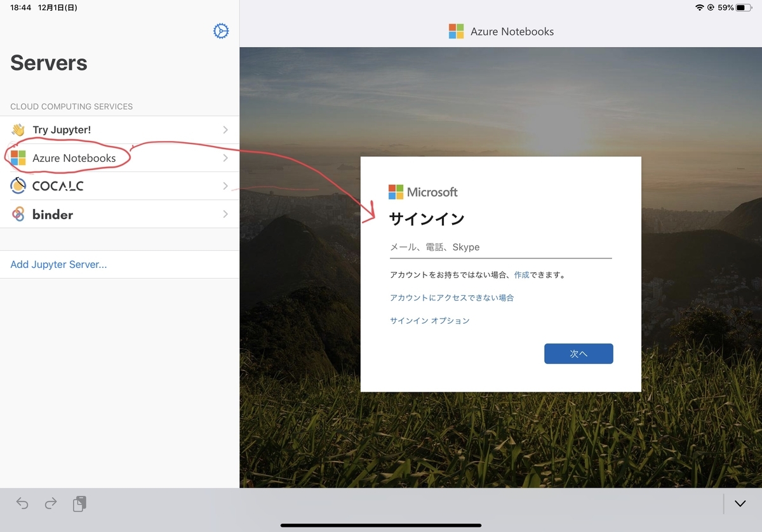The width and height of the screenshot is (762, 532).
Task: Tap the サインイン heading
Action: click(427, 219)
